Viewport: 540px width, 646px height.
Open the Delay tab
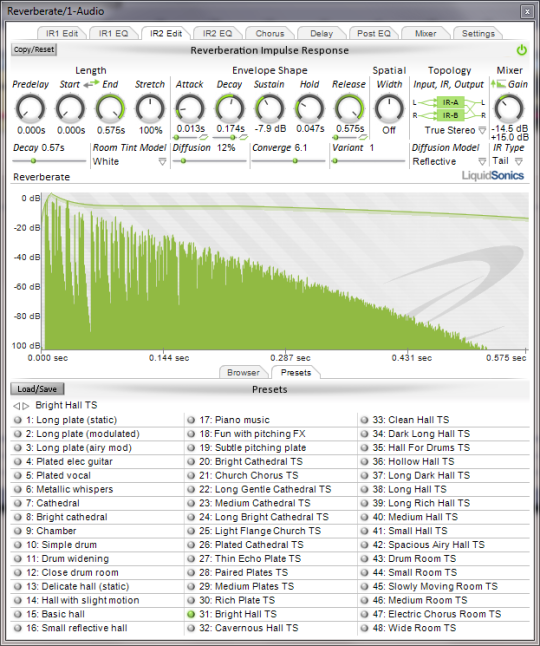322,33
